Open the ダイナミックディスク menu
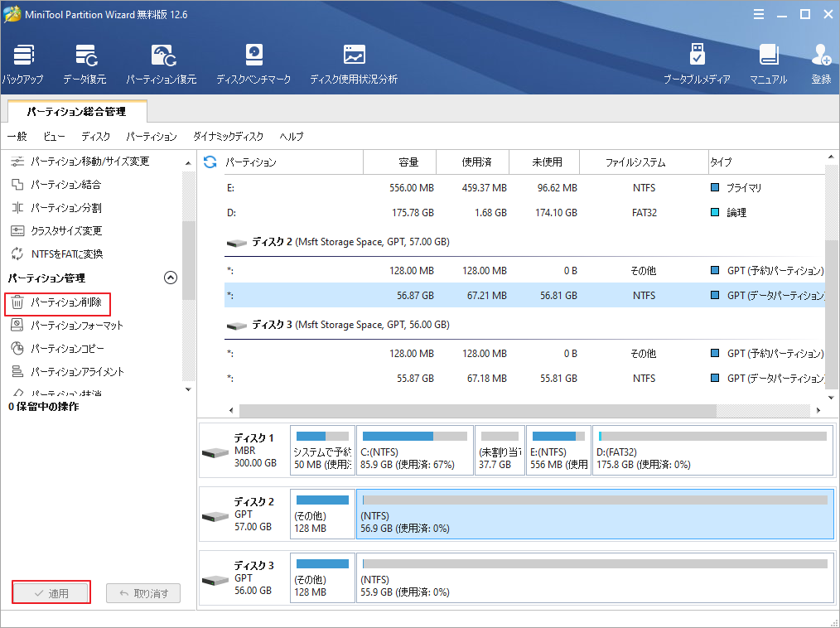 coord(228,137)
